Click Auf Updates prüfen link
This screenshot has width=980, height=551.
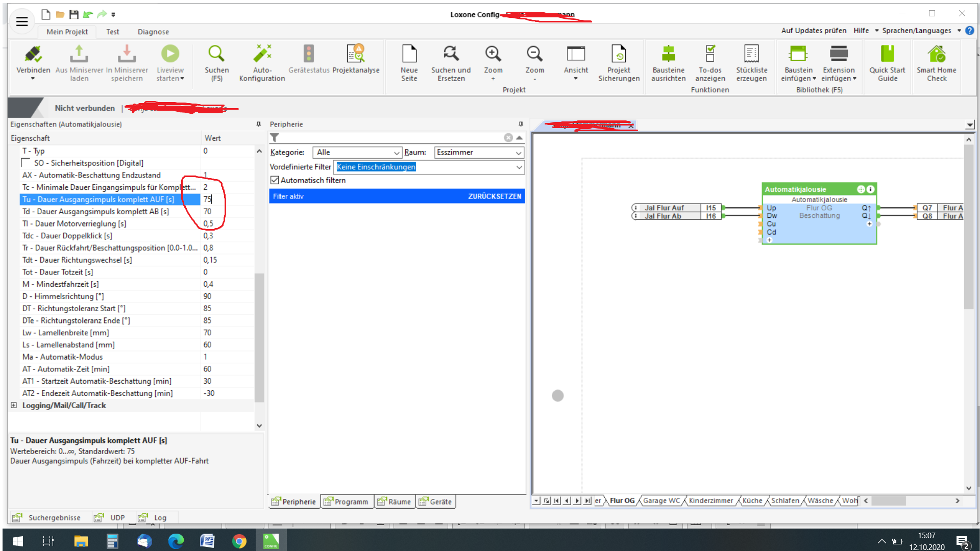[814, 31]
